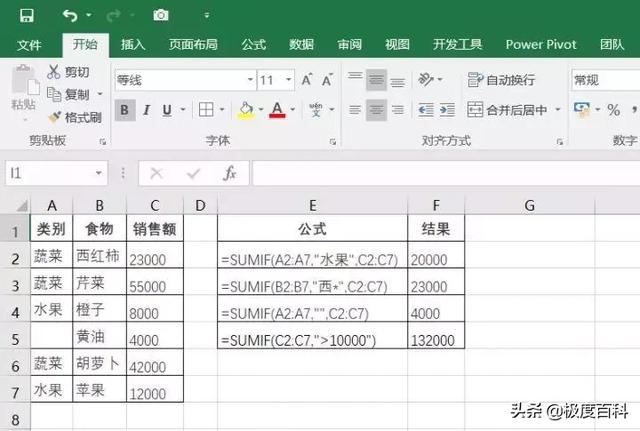Toggle middle vertical align

(x=376, y=80)
